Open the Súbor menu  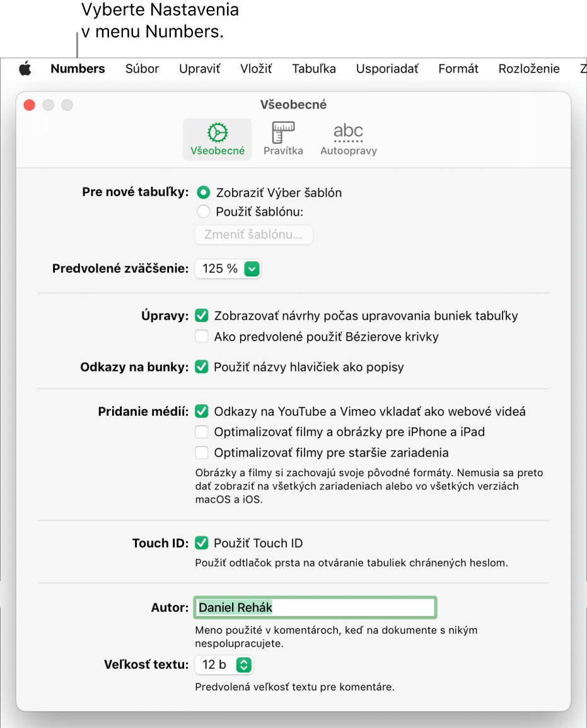[142, 69]
